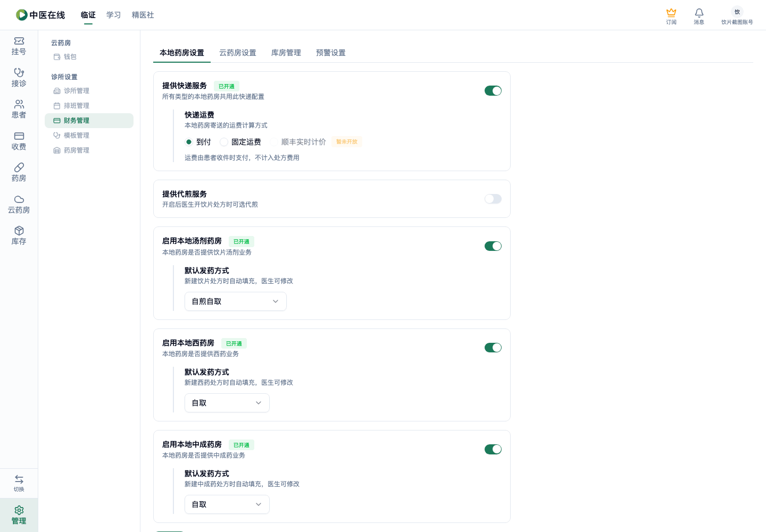
Task: Open 钱包 menu entry
Action: click(89, 57)
